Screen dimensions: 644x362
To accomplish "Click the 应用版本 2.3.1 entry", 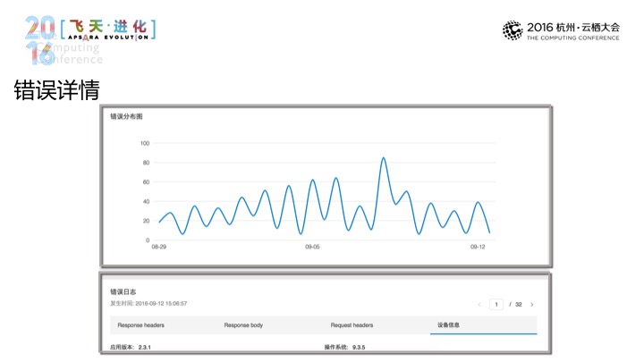I will (x=130, y=346).
